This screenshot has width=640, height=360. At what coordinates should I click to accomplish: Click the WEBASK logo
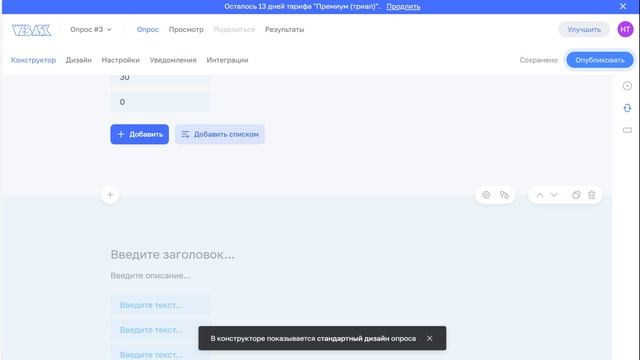click(x=31, y=30)
